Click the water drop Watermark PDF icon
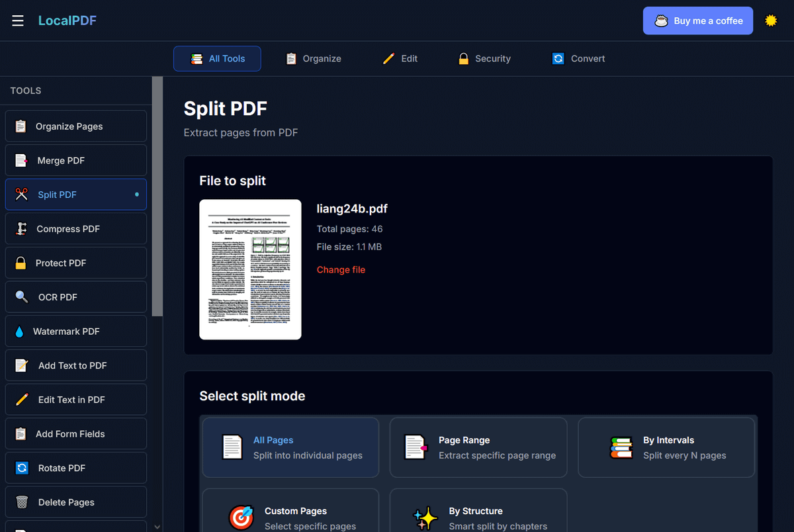 coord(19,332)
